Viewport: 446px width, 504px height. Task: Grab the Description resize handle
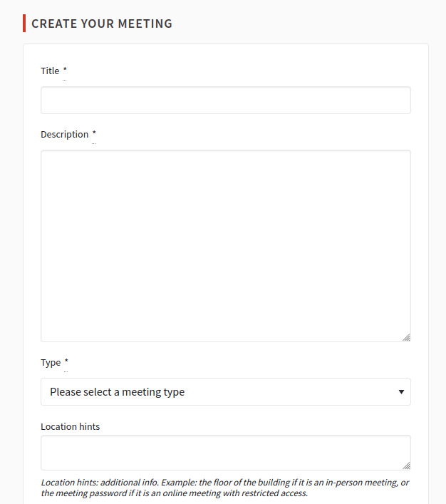pos(406,337)
